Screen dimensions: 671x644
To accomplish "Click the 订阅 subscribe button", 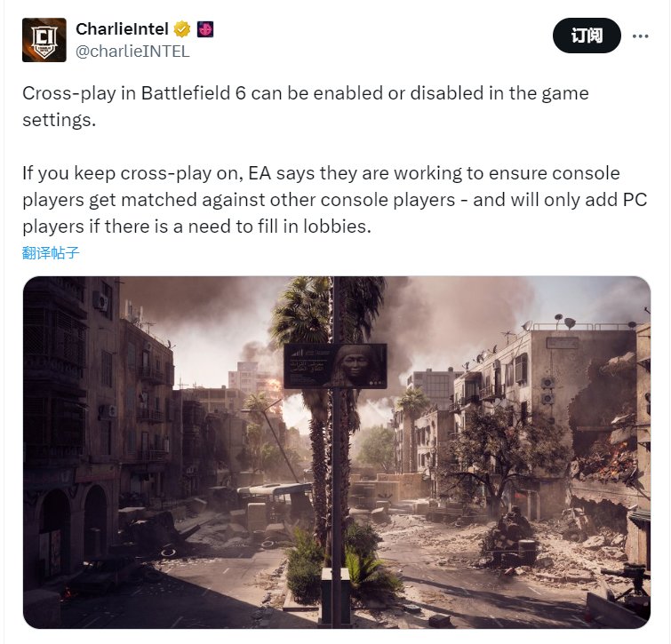I will (587, 36).
